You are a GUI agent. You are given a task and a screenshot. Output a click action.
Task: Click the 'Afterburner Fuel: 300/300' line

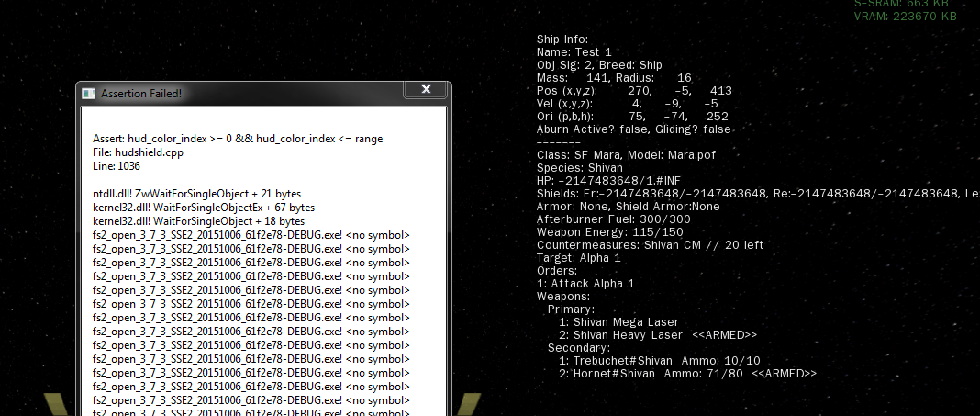(x=614, y=219)
